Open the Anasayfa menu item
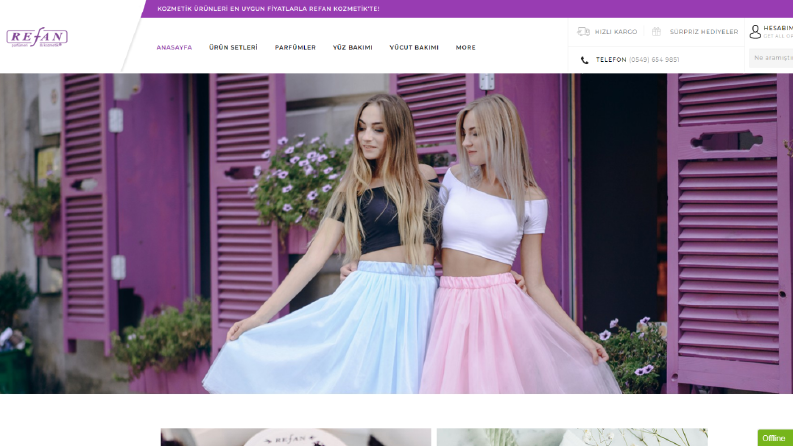The width and height of the screenshot is (793, 446). (174, 48)
